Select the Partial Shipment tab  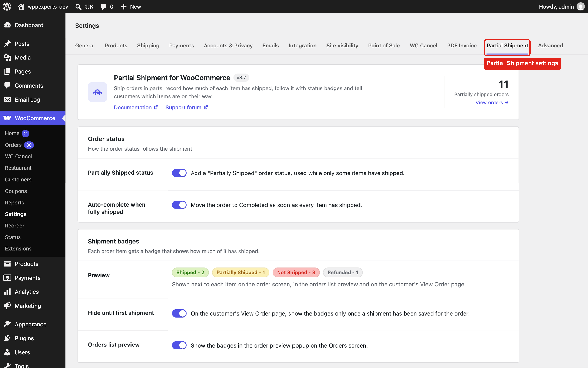pyautogui.click(x=507, y=46)
